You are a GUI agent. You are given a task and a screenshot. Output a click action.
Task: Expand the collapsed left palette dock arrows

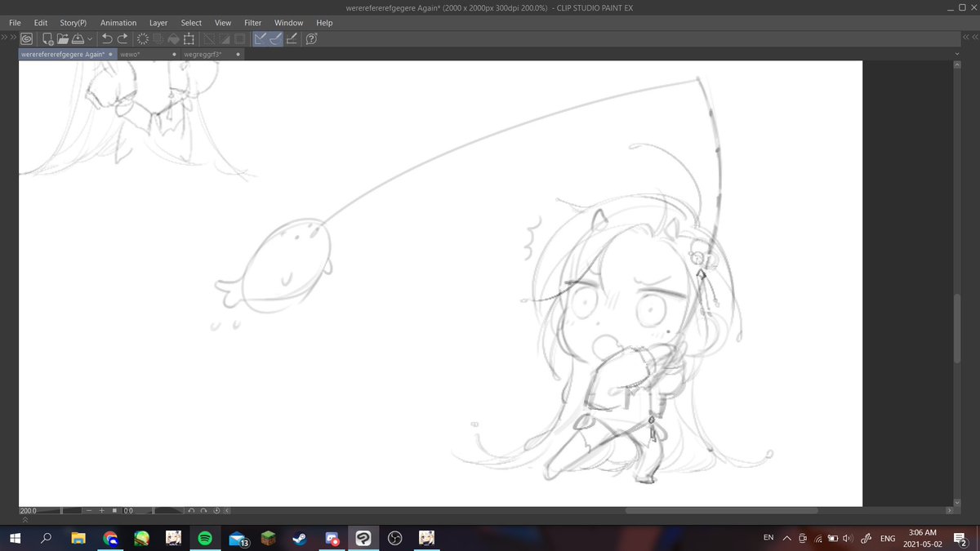pos(8,38)
